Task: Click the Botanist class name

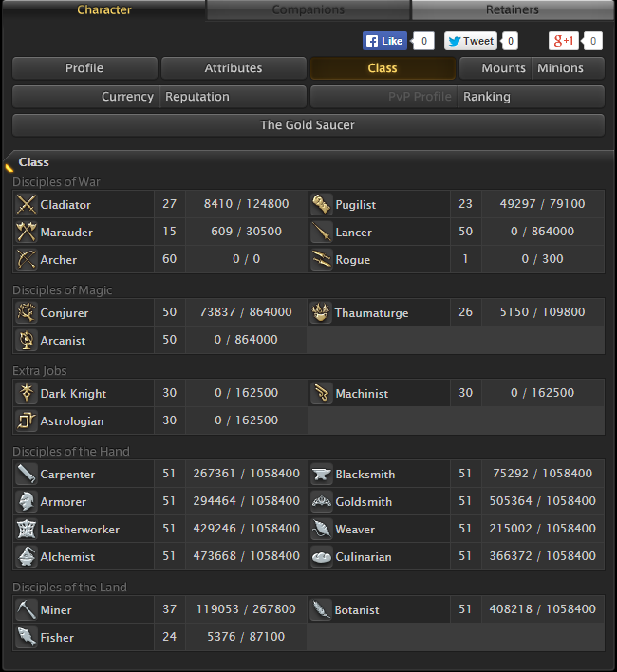Action: click(x=357, y=610)
